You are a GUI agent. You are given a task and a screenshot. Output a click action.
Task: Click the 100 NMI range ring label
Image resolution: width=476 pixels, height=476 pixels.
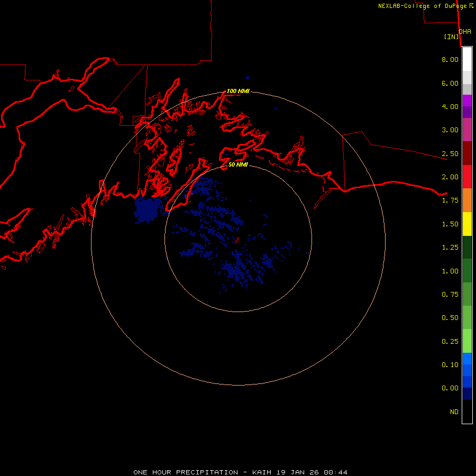237,91
